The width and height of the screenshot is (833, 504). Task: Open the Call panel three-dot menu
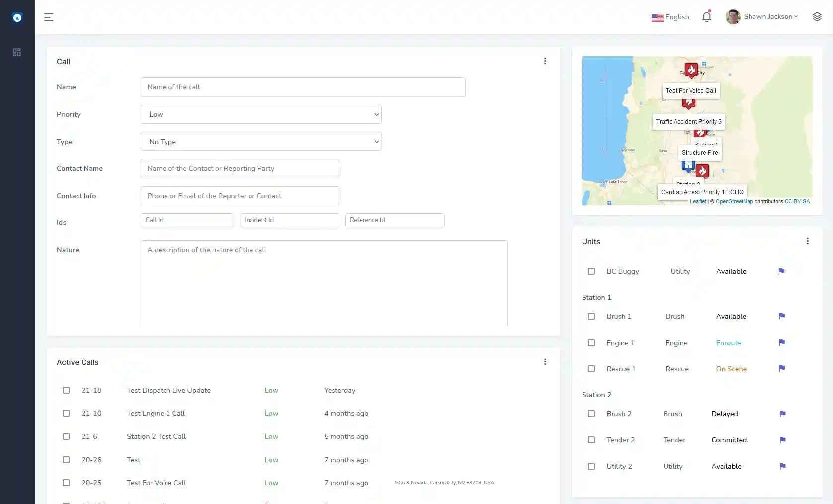545,61
